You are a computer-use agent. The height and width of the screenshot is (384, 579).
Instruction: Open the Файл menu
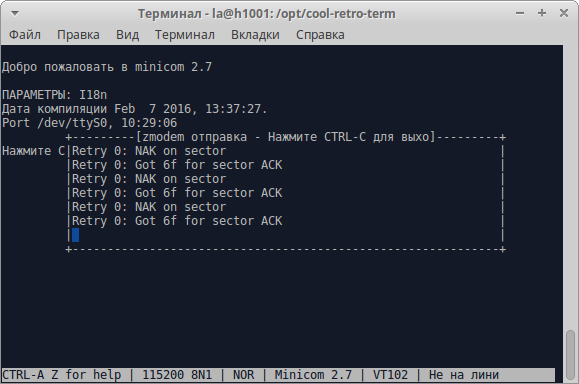pyautogui.click(x=25, y=35)
